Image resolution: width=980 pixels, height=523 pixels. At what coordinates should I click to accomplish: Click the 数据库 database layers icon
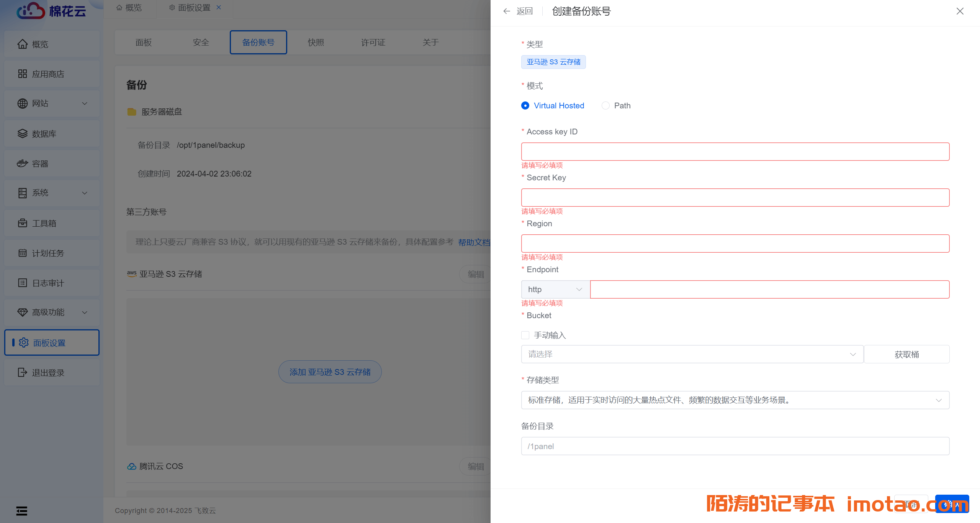23,134
